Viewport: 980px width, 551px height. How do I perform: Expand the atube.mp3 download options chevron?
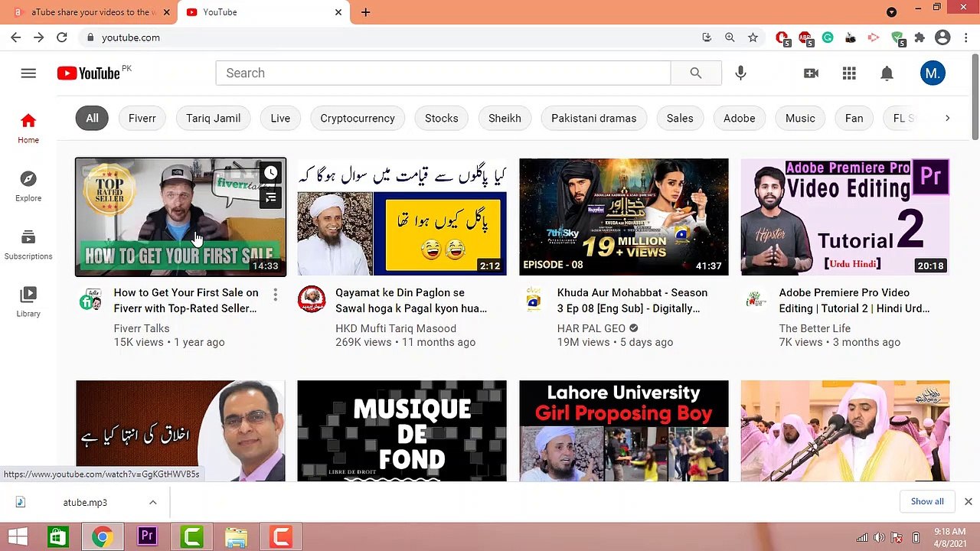point(152,503)
